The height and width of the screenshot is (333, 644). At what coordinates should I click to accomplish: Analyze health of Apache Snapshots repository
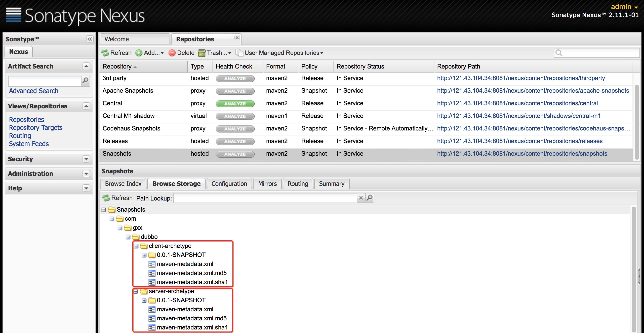pos(235,91)
